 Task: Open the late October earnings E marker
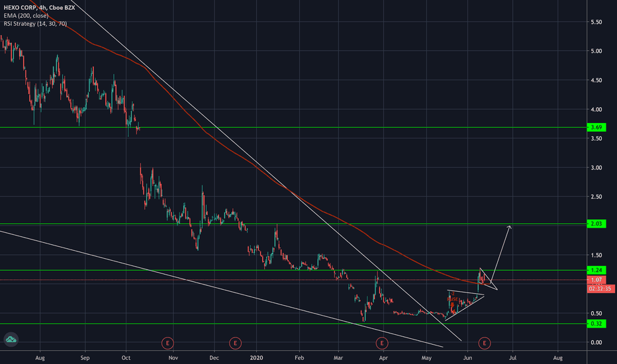167,343
